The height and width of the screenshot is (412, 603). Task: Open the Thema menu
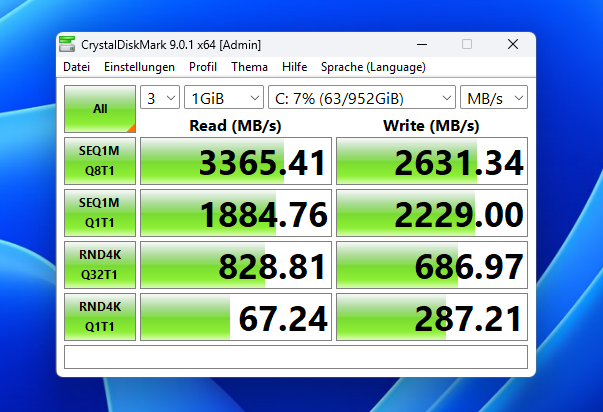[249, 67]
